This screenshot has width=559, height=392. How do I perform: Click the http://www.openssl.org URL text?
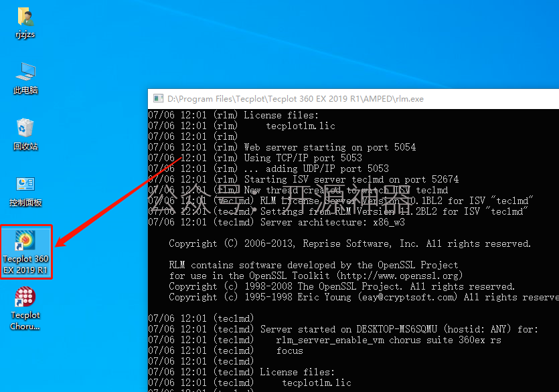[399, 276]
